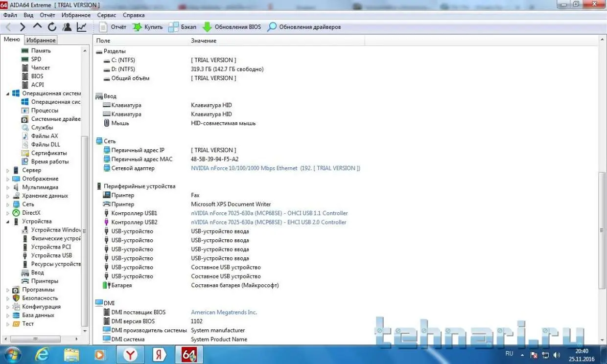Open the Справка menu
607x364 pixels.
[x=134, y=15]
